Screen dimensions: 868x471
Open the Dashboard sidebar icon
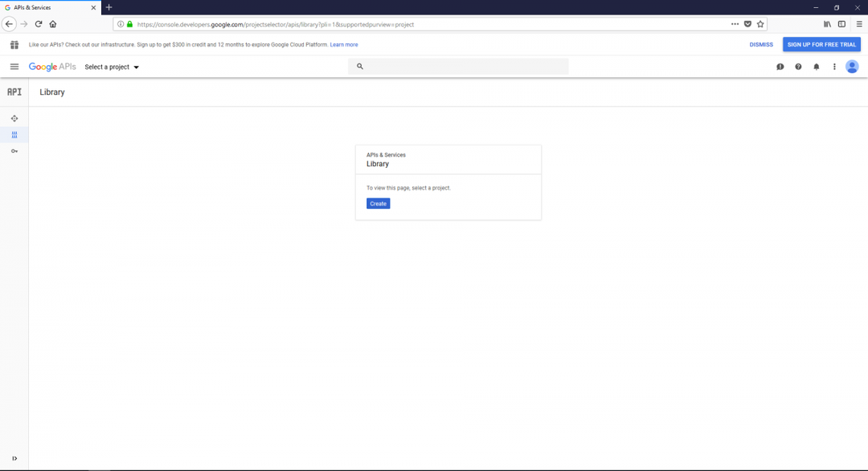[14, 118]
